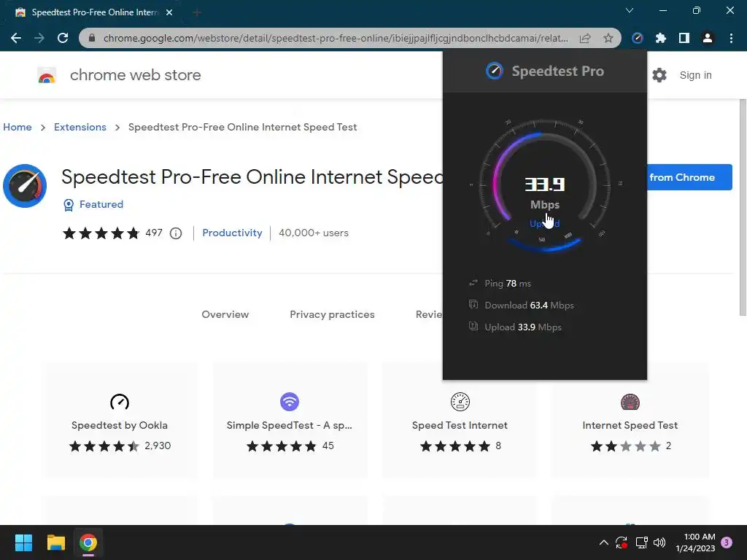
Task: Click the Ping 78 ms result
Action: click(x=500, y=284)
